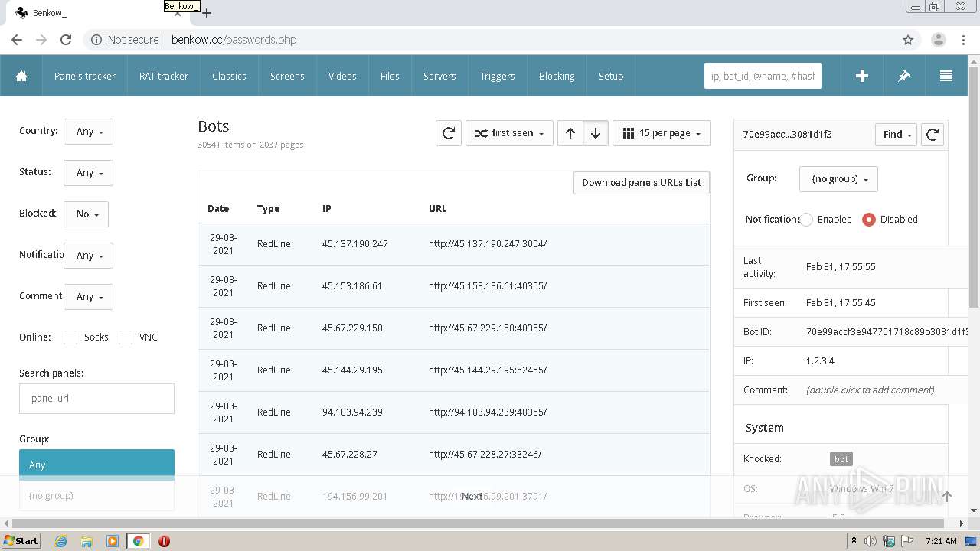This screenshot has height=551, width=980.
Task: Open 15 per page dropdown
Action: [x=661, y=133]
